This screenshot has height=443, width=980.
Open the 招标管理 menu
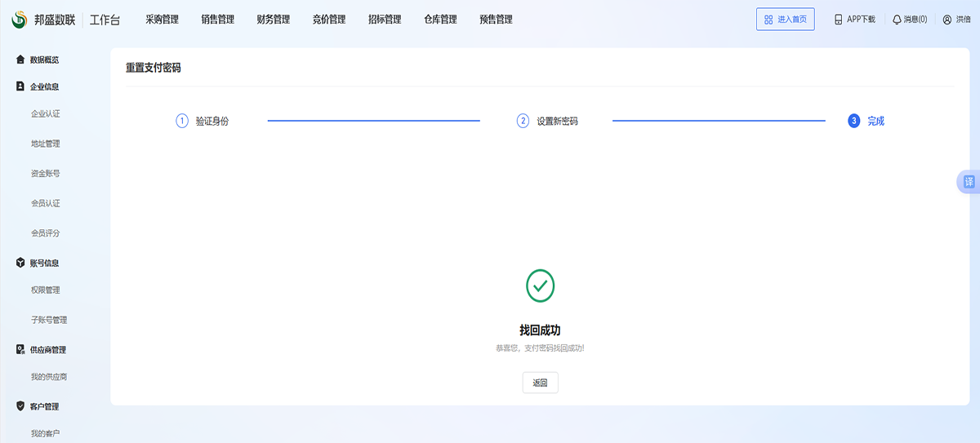pos(385,20)
